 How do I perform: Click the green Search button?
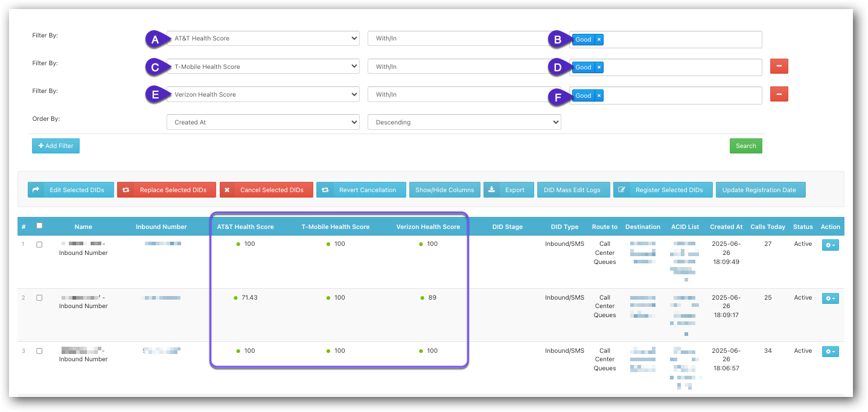click(745, 146)
